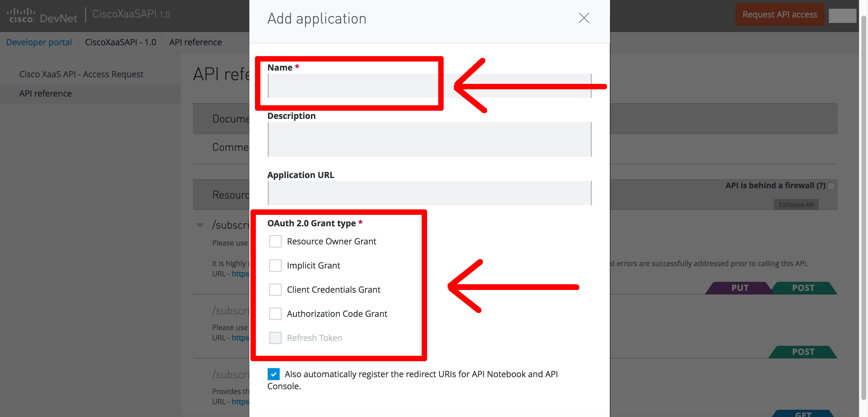Close the Add application dialog

583,18
